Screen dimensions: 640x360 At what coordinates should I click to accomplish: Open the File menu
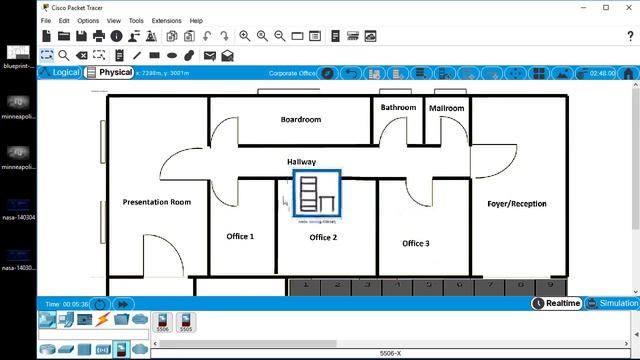[46, 21]
